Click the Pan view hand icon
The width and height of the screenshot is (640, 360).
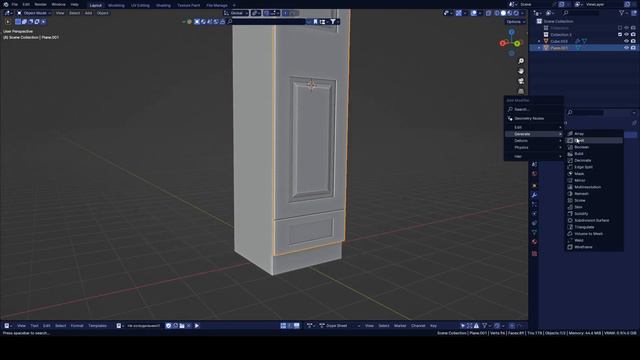click(521, 71)
